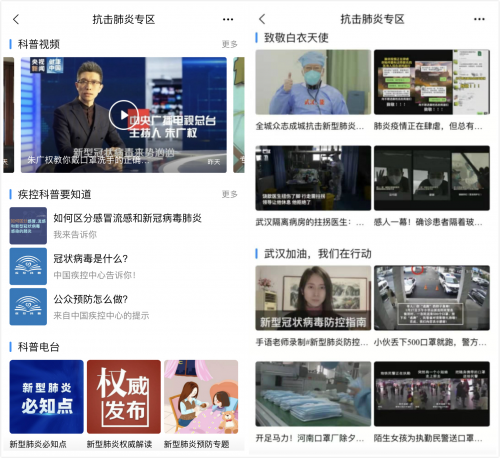500x458 pixels.
Task: Open video titled 肺炎疫情正在肆虐
Action: click(432, 82)
